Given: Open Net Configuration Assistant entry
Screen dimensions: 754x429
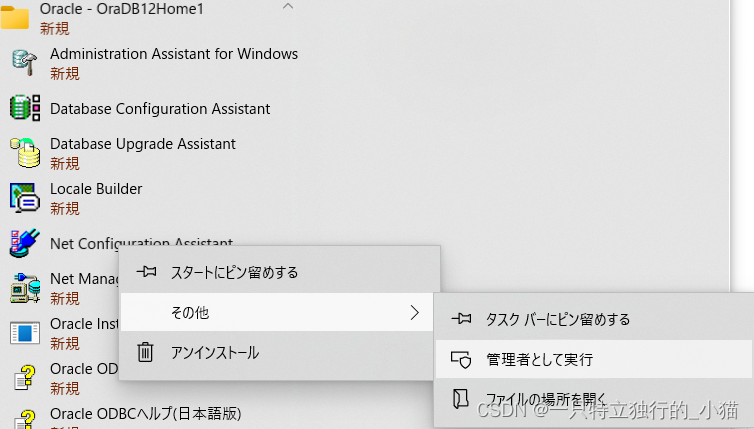Looking at the screenshot, I should click(x=141, y=242).
